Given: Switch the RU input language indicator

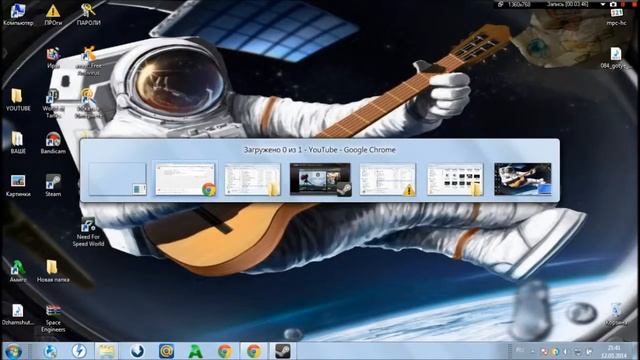Looking at the screenshot, I should 519,351.
